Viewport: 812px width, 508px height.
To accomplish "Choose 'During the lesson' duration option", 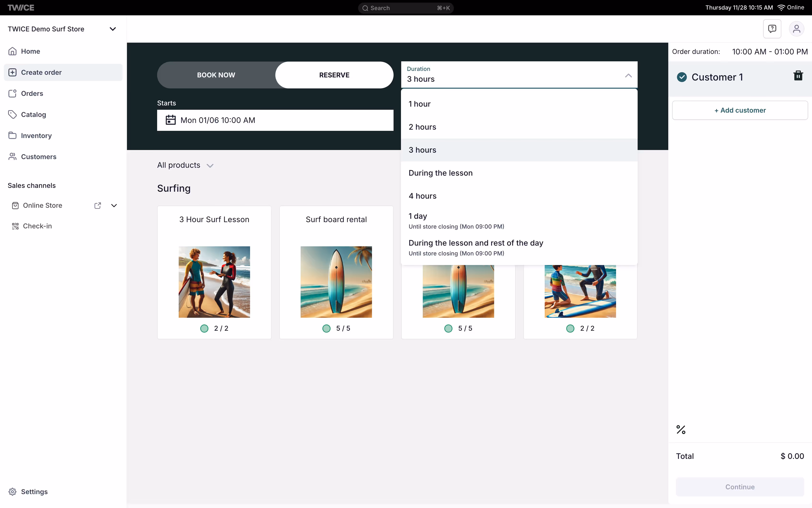I will [440, 173].
